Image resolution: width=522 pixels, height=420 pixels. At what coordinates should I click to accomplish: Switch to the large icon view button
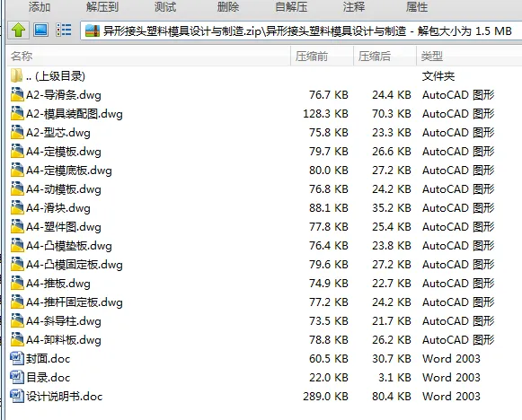(x=41, y=30)
